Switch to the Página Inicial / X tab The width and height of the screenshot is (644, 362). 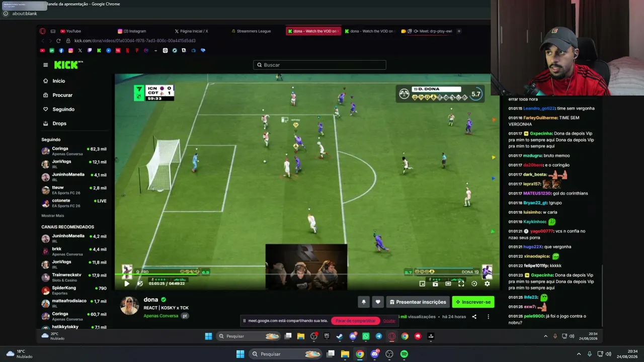pos(191,31)
